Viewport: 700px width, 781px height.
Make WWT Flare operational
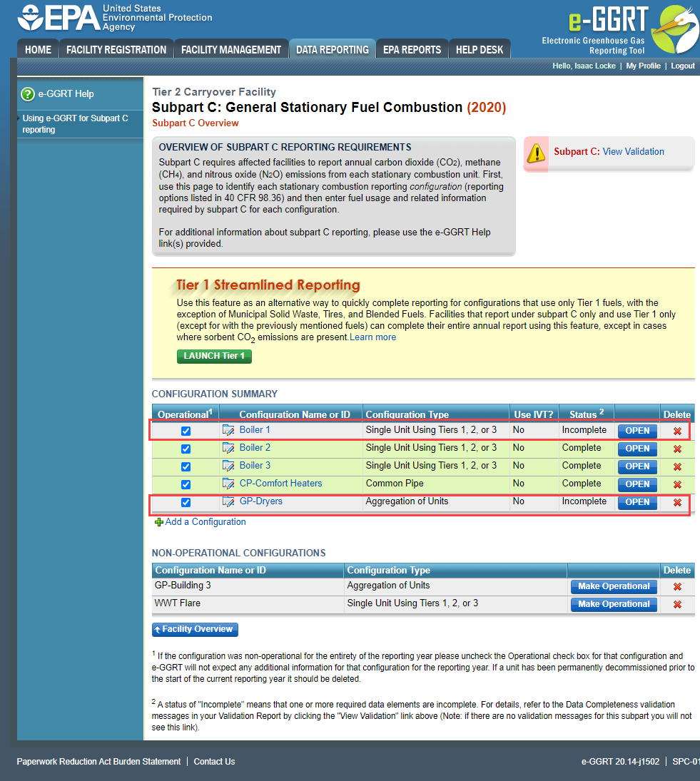[614, 604]
